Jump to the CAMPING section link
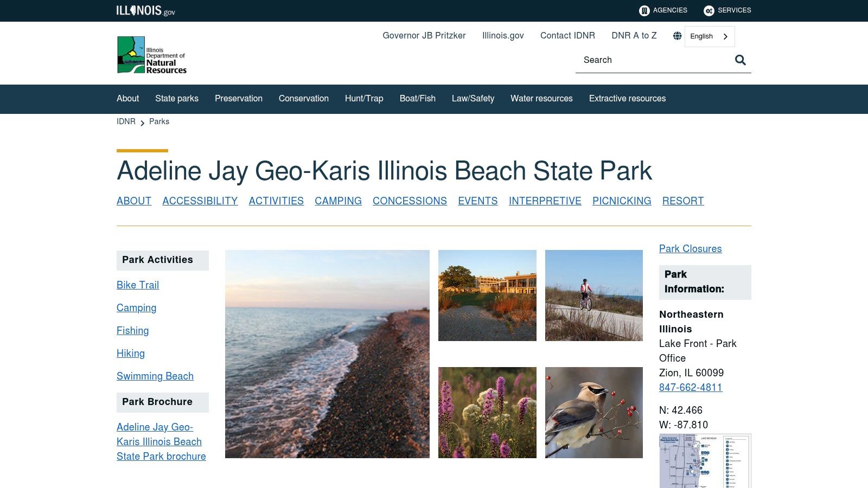868x488 pixels. (338, 201)
